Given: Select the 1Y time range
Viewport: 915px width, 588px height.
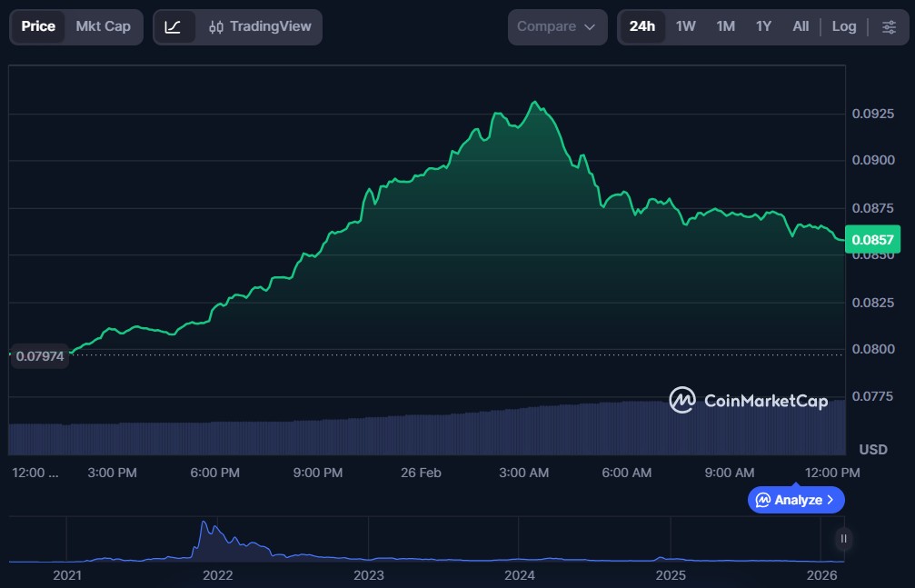Looking at the screenshot, I should [x=763, y=26].
